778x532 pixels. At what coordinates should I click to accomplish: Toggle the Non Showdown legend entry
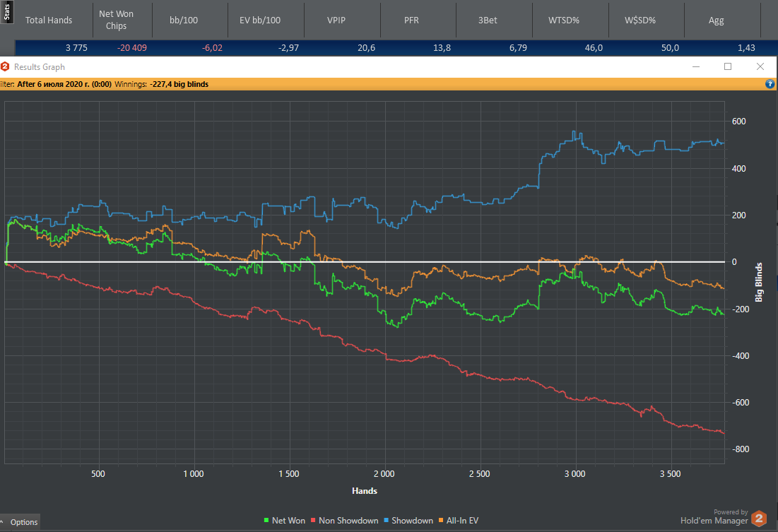pos(344,521)
